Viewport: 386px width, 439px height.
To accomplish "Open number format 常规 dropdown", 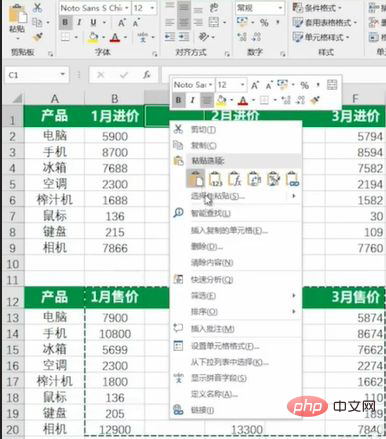I will point(280,8).
